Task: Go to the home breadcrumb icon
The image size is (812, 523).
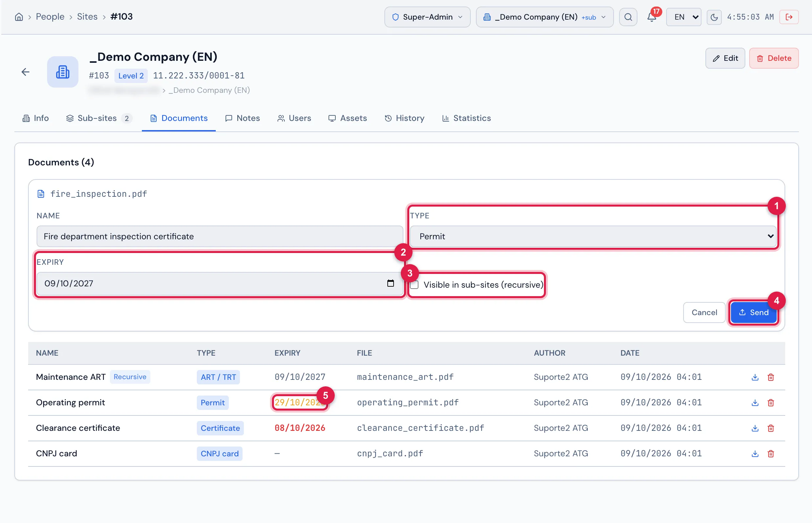Action: pos(19,17)
